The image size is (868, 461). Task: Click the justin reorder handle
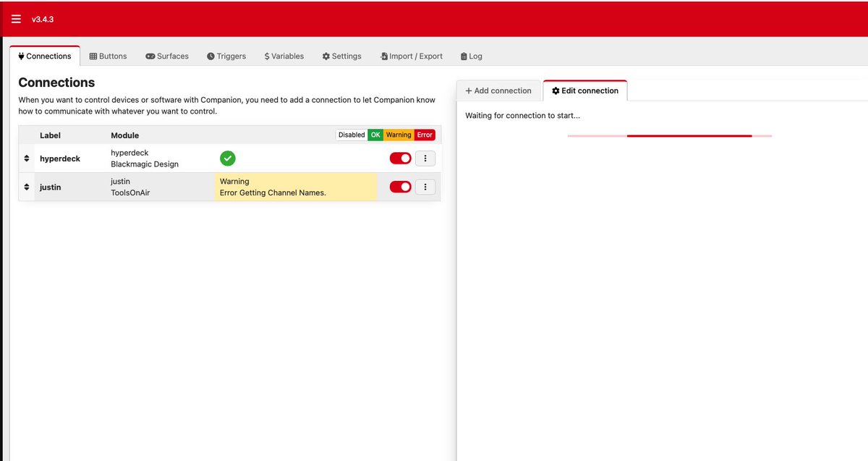[x=27, y=187]
